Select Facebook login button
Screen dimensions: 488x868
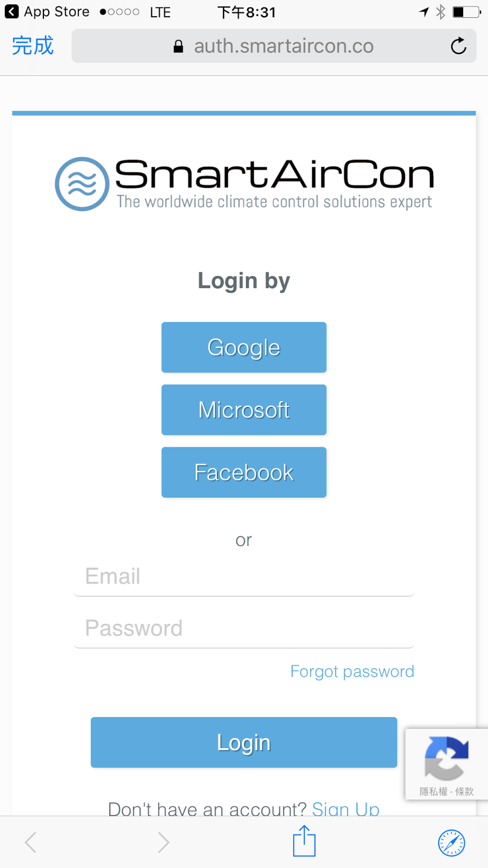point(244,472)
